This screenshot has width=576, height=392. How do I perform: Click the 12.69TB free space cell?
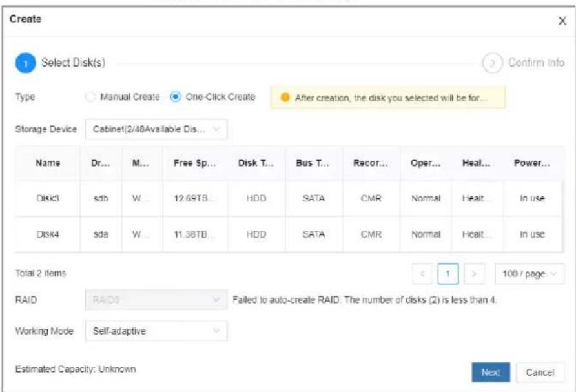195,198
